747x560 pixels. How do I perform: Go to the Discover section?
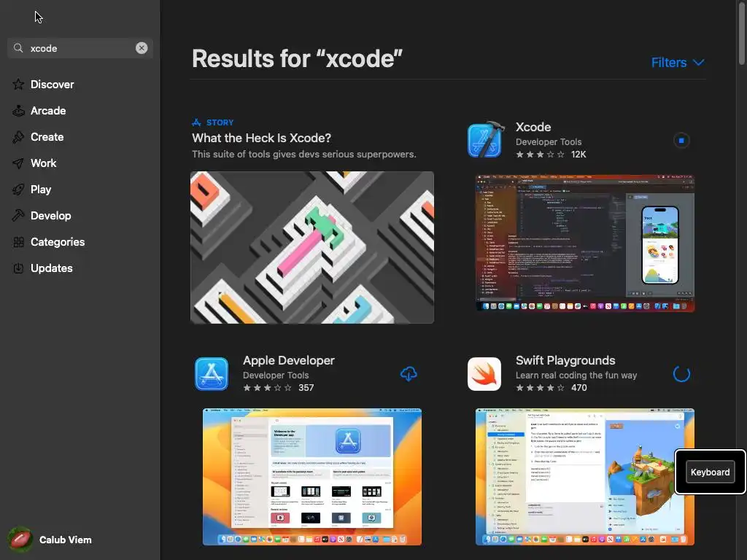(53, 85)
